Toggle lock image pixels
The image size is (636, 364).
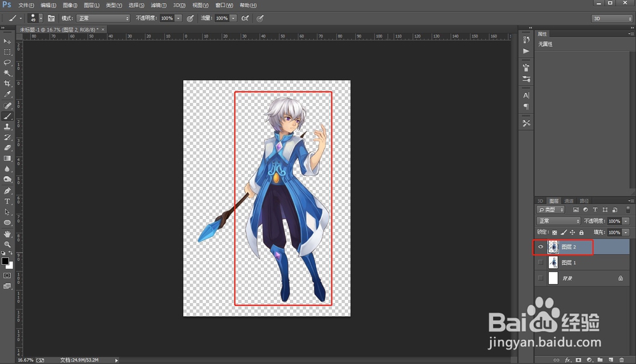(x=563, y=233)
